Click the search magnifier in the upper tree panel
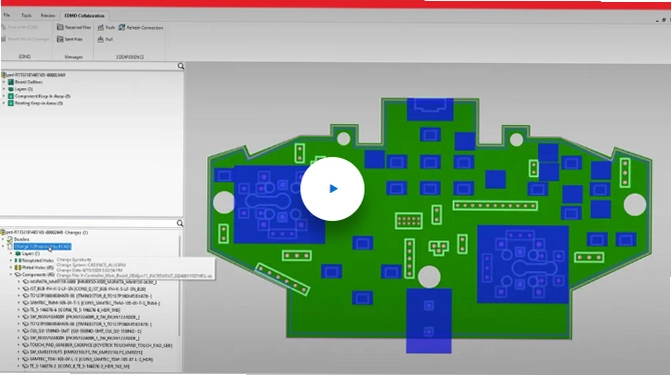 click(181, 66)
